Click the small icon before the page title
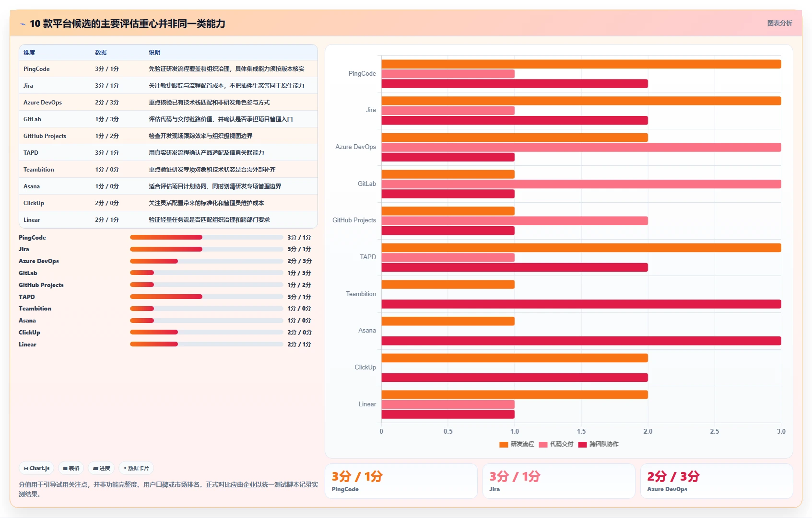Viewport: 812px width, 518px height. [23, 24]
